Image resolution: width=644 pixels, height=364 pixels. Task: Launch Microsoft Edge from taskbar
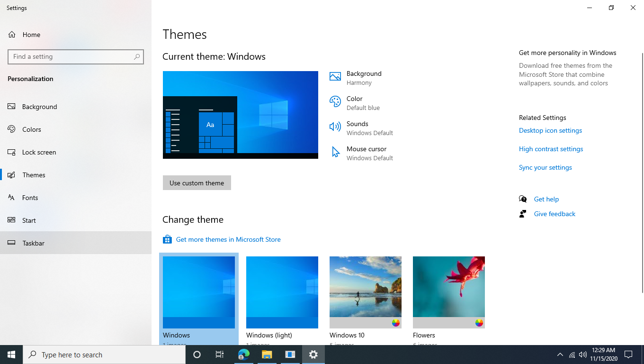click(x=243, y=355)
